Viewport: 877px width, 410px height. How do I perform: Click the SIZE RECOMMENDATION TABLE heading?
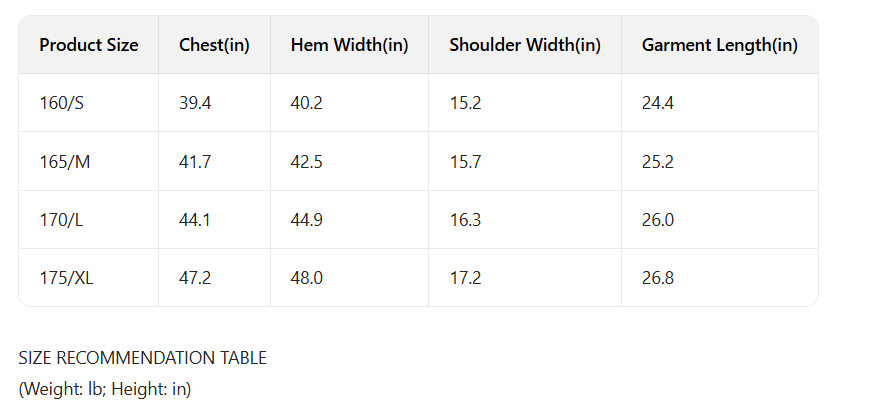click(x=143, y=358)
